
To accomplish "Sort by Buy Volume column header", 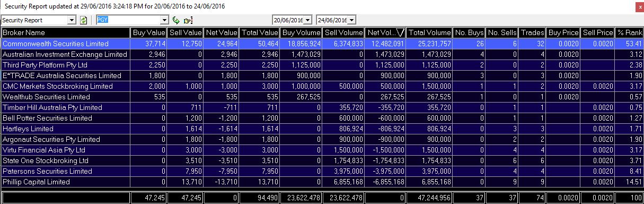I will tap(301, 32).
